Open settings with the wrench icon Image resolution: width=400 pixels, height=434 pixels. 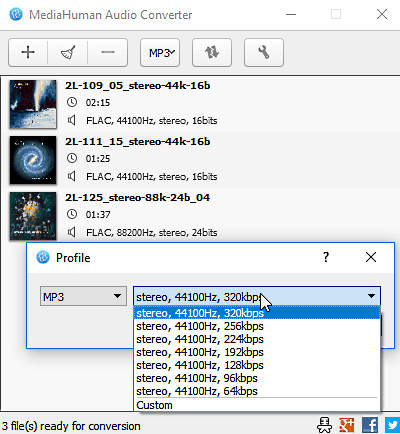pos(264,53)
